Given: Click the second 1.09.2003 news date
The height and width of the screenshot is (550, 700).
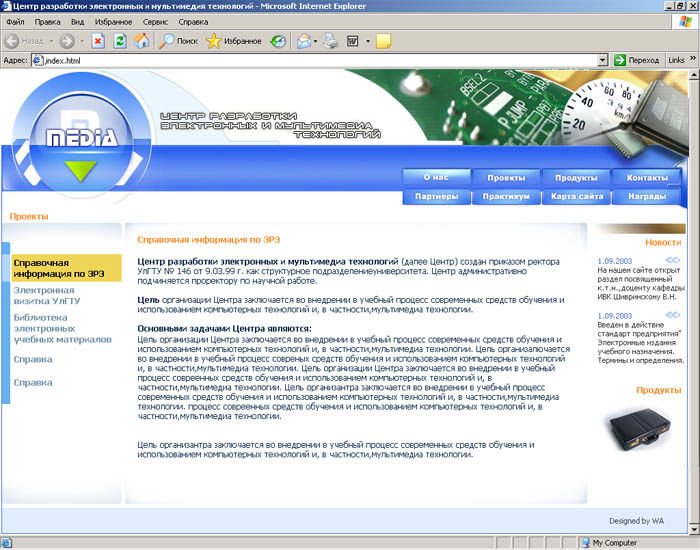Looking at the screenshot, I should point(615,316).
